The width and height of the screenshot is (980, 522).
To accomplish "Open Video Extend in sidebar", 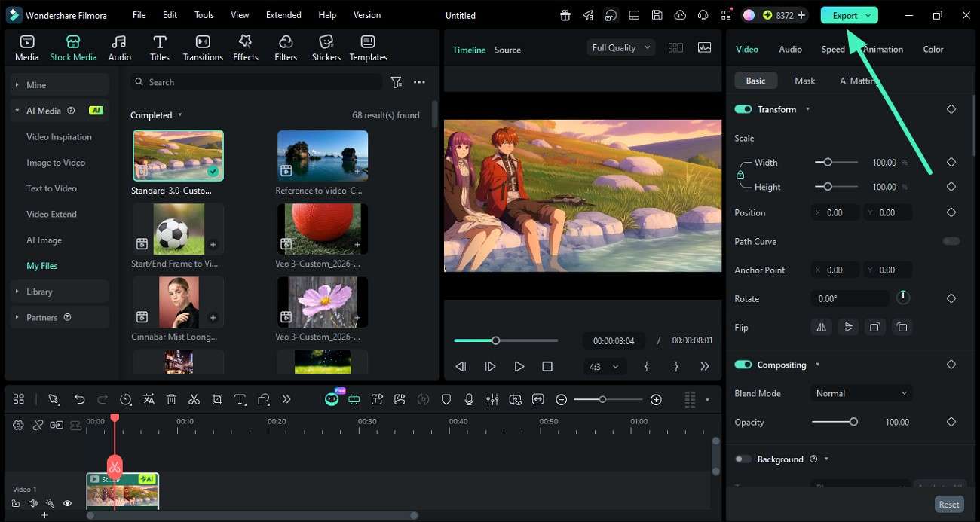I will coord(51,214).
